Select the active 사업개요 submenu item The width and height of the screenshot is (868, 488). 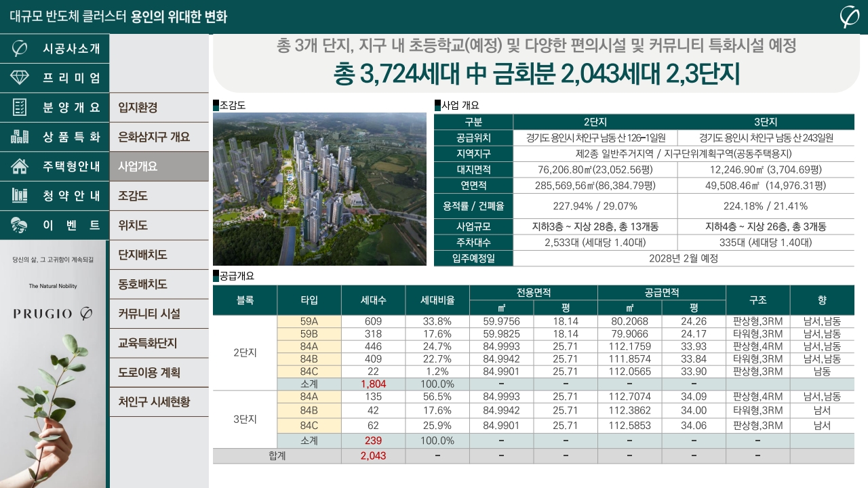[159, 166]
